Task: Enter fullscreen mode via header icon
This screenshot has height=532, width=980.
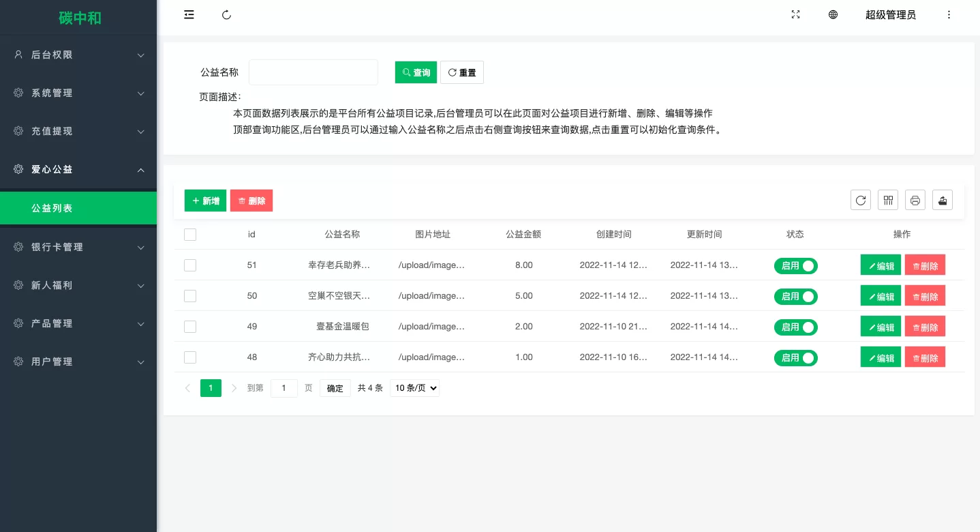Action: click(x=795, y=15)
